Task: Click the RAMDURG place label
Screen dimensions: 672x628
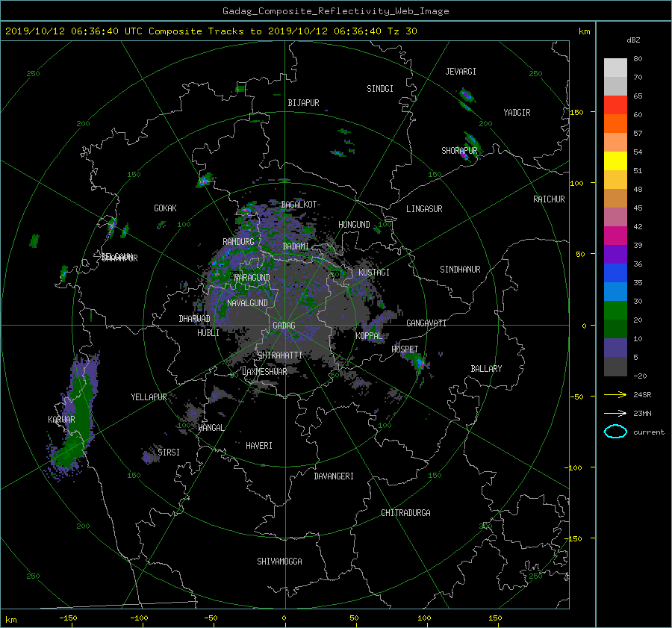Action: (x=238, y=242)
